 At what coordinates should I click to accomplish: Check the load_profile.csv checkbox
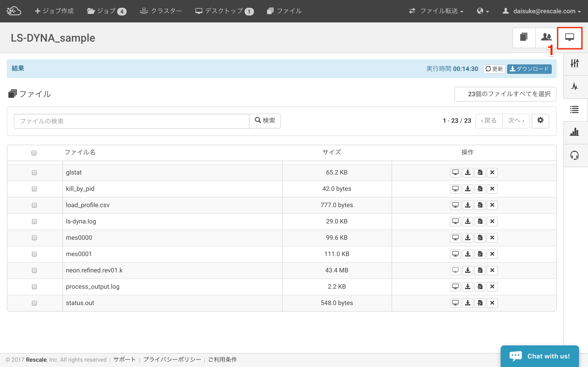pyautogui.click(x=34, y=205)
